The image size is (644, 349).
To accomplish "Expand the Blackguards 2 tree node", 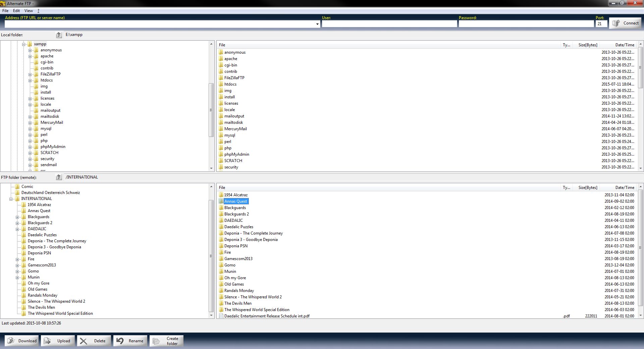I will pos(17,223).
